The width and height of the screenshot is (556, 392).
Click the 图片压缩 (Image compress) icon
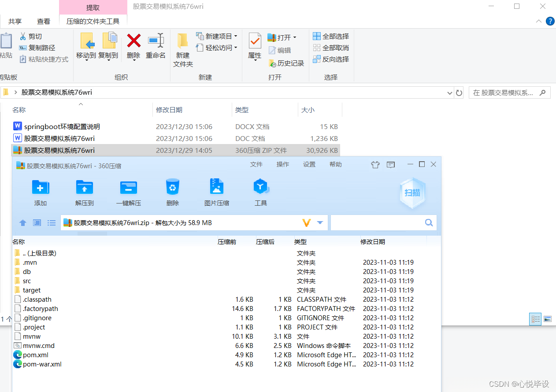[217, 187]
